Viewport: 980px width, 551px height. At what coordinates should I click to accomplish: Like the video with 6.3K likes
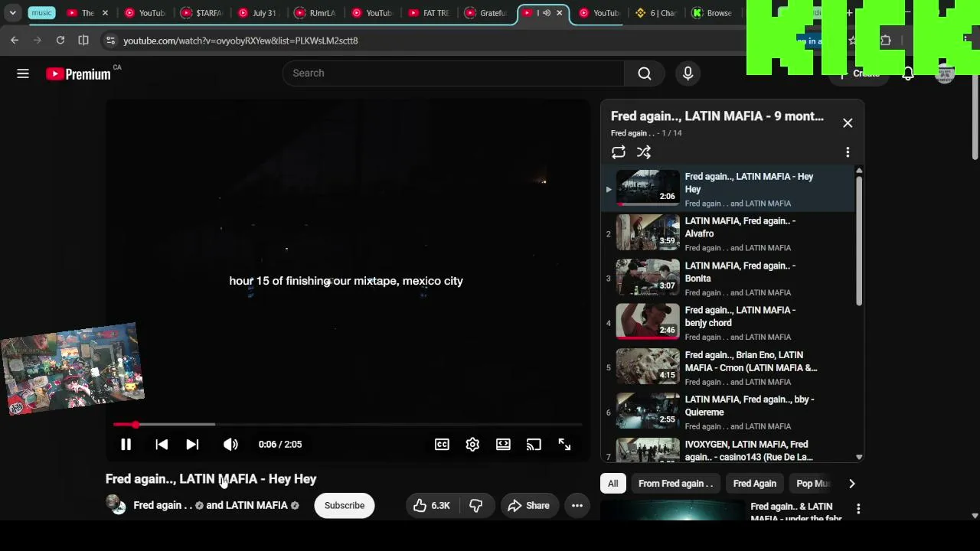point(431,506)
